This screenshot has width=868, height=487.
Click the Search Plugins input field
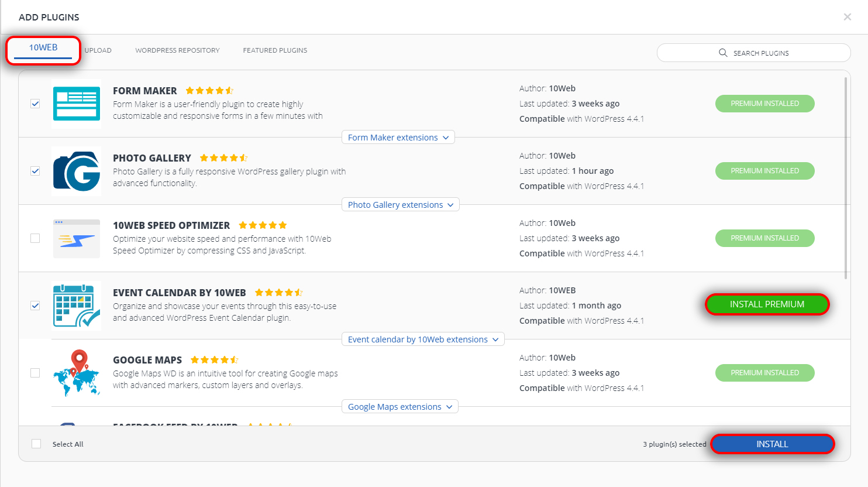point(753,53)
